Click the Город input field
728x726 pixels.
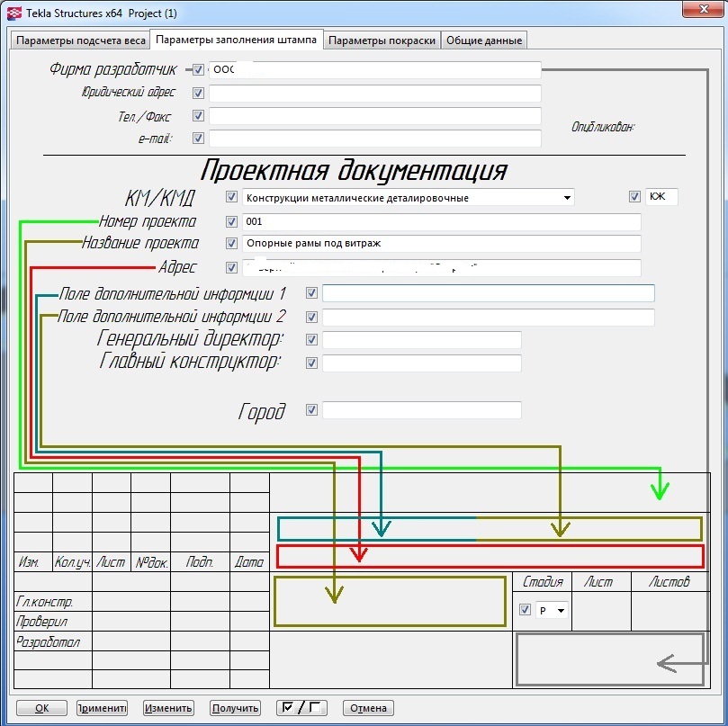pyautogui.click(x=422, y=410)
